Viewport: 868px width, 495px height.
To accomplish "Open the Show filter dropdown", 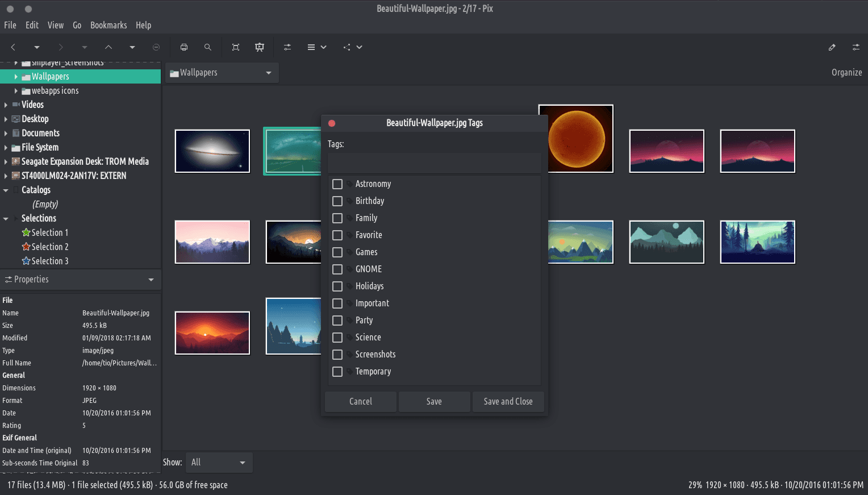I will [x=219, y=463].
